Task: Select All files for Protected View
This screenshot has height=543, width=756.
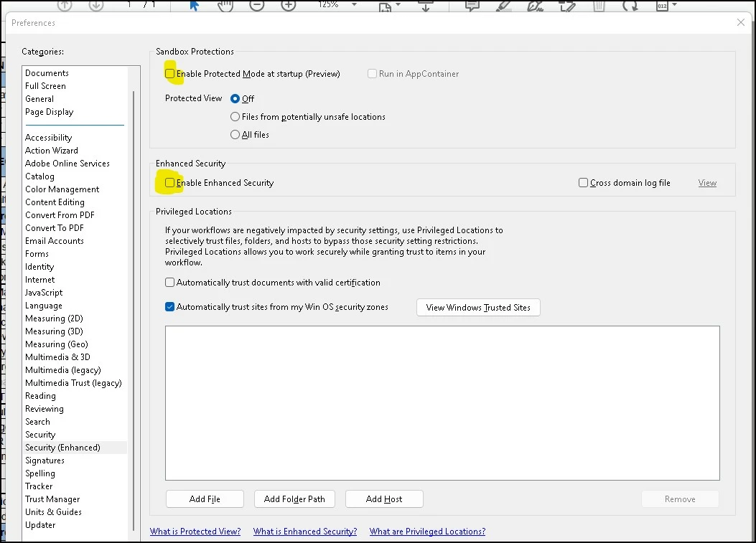Action: click(235, 134)
